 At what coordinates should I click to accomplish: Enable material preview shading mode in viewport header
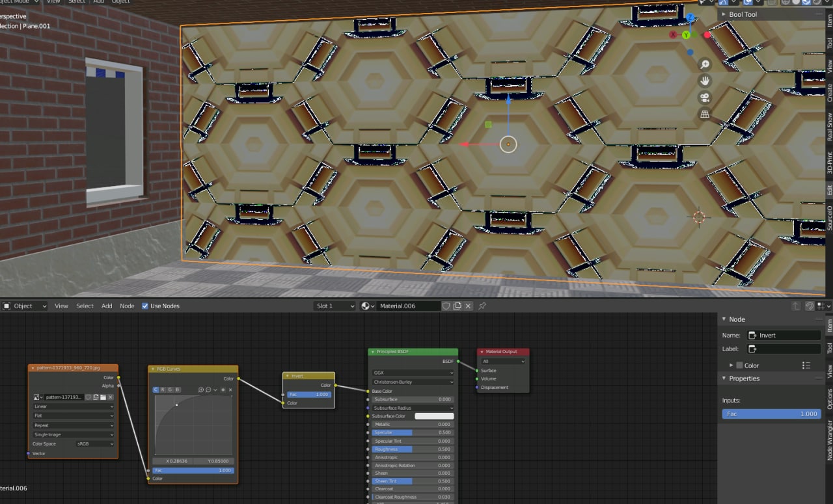pos(806,2)
